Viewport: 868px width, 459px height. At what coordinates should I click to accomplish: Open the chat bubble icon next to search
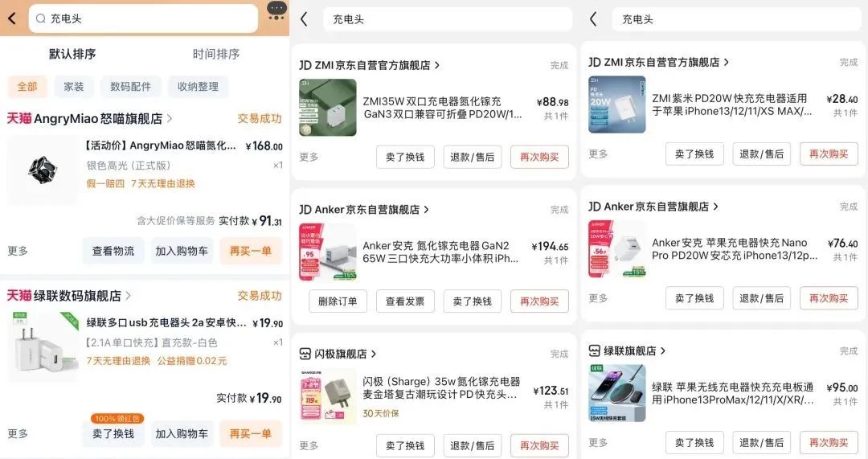[276, 10]
